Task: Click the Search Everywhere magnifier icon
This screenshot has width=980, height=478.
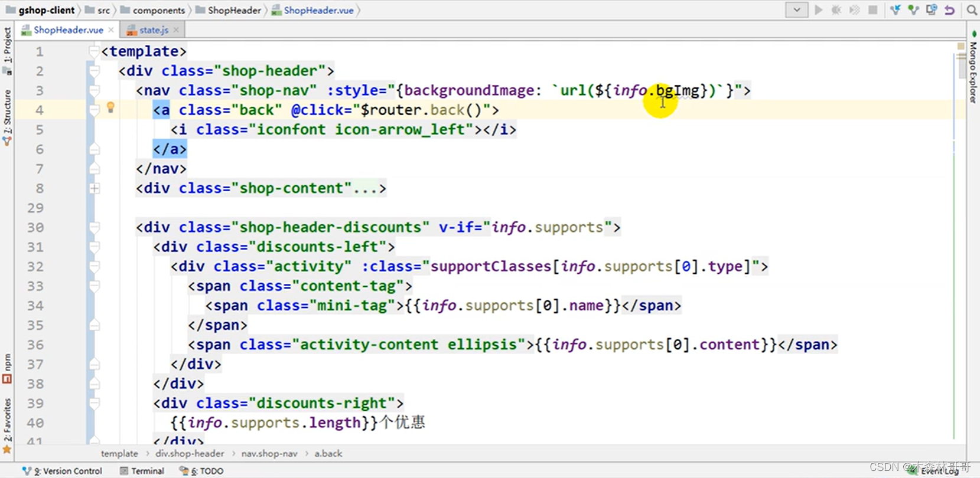Action: (972, 10)
